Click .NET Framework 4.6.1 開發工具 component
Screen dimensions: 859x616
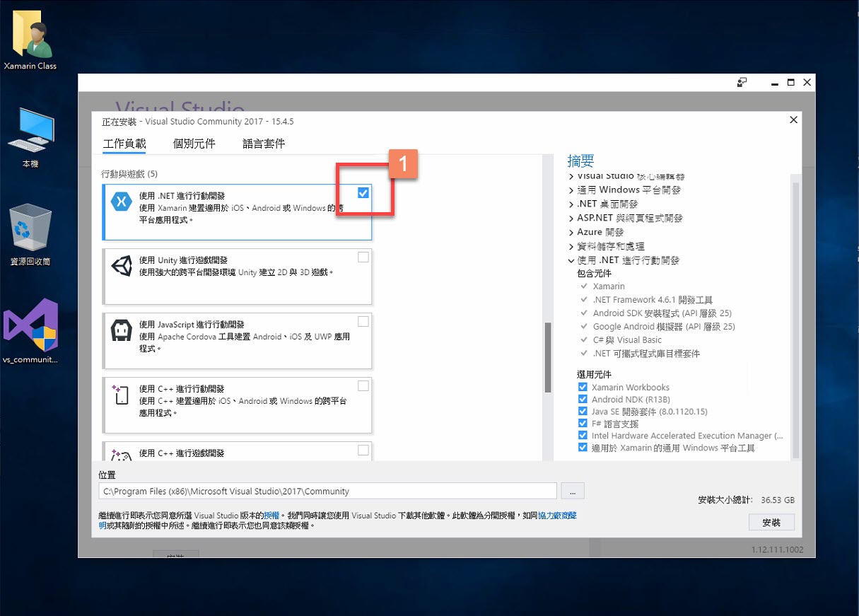point(653,300)
